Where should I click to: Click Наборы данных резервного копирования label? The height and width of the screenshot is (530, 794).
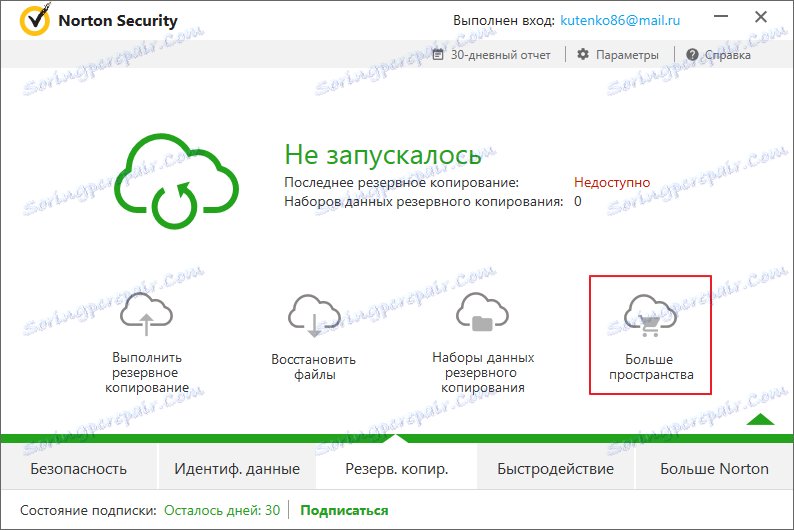[483, 373]
